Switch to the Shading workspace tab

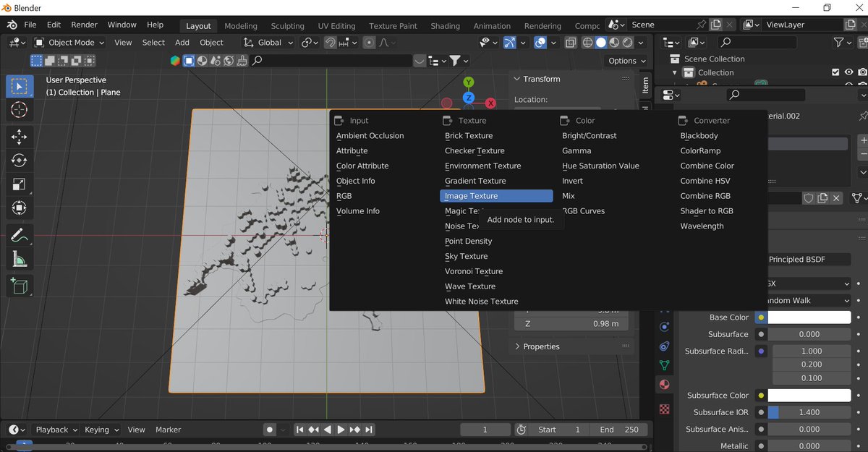[445, 25]
